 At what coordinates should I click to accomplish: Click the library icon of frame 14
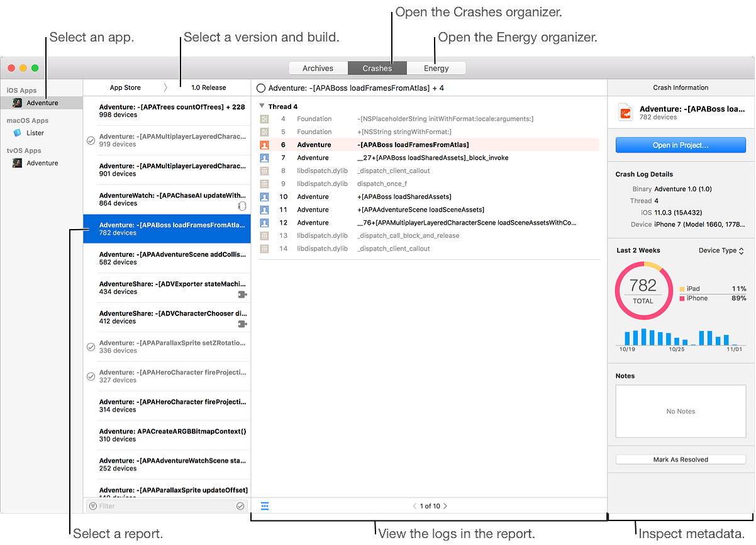tap(265, 249)
